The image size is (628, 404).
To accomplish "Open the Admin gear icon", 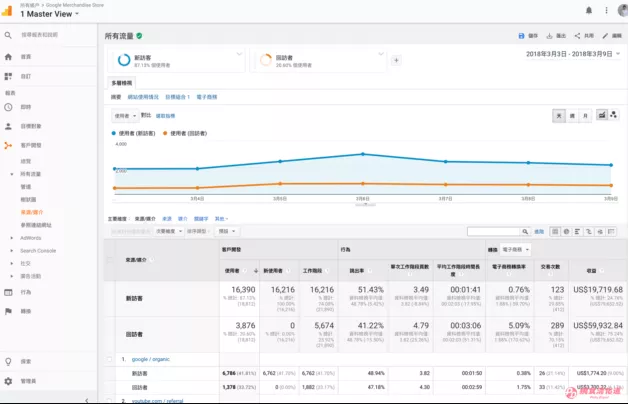I will [x=8, y=381].
